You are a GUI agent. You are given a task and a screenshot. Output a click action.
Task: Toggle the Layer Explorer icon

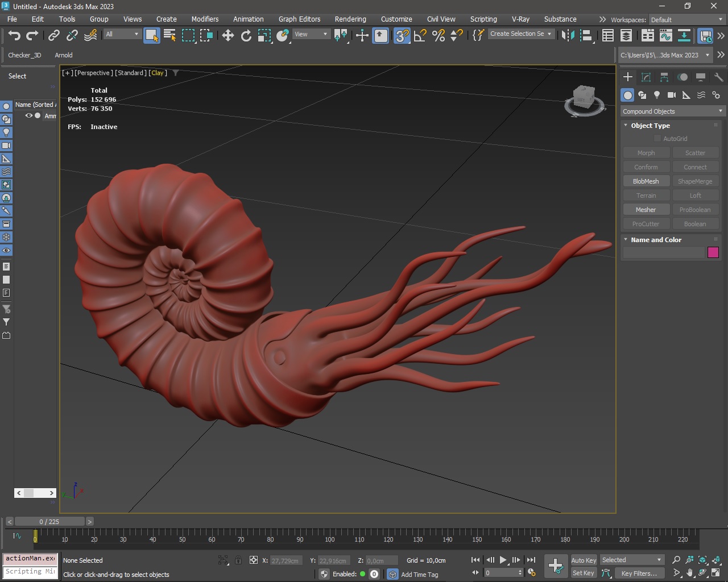pyautogui.click(x=626, y=35)
